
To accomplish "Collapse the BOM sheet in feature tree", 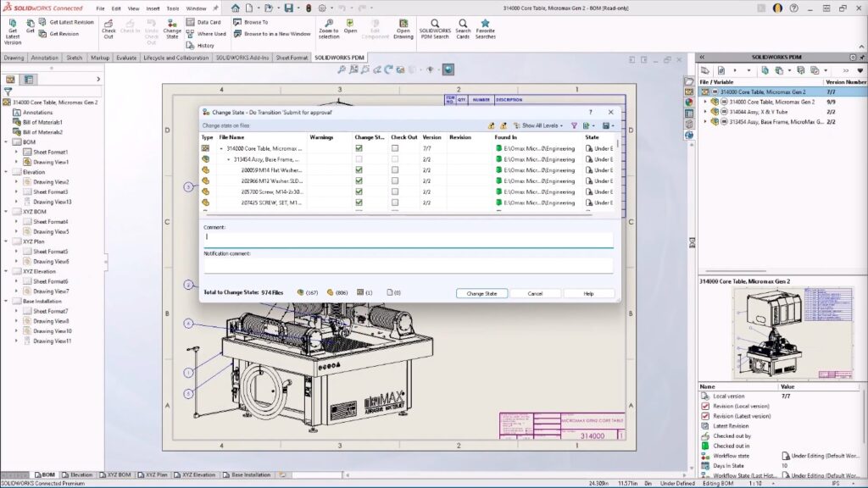I will [6, 142].
